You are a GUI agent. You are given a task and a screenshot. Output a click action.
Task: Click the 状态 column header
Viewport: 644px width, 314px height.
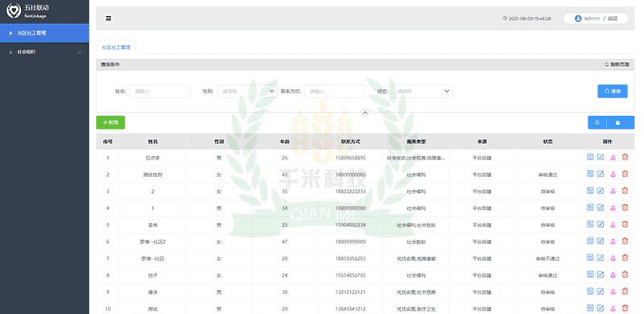click(547, 142)
